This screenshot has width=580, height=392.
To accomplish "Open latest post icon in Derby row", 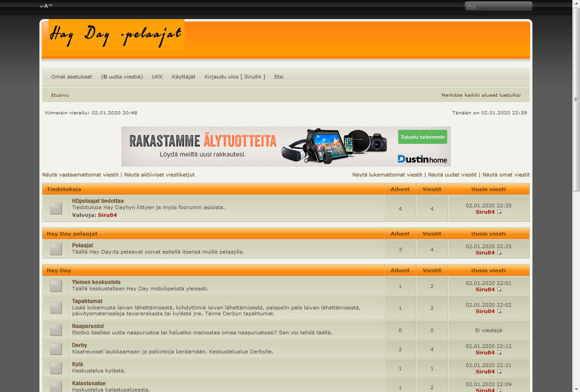I will click(x=499, y=353).
